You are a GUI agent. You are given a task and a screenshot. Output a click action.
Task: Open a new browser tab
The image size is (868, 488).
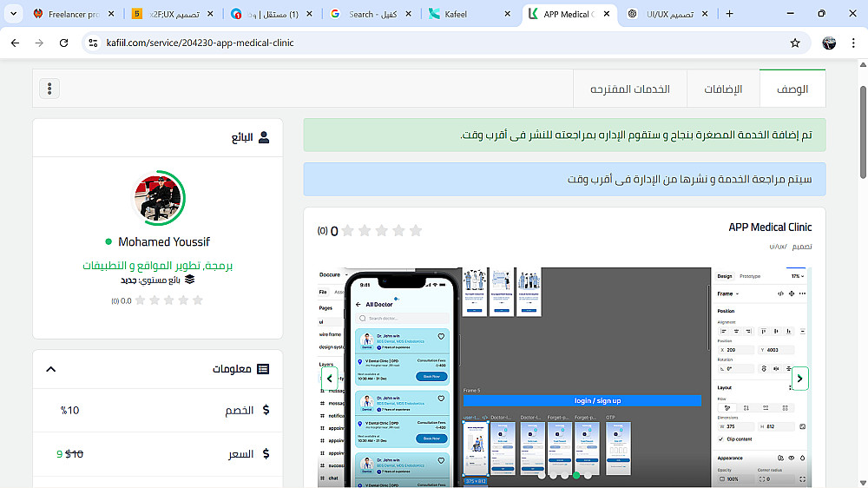tap(730, 14)
